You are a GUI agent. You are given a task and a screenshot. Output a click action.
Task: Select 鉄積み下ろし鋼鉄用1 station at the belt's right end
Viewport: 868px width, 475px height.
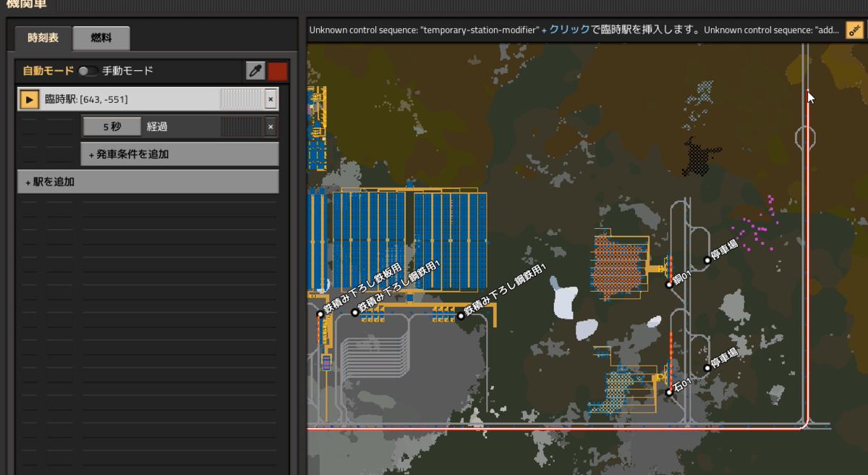click(x=461, y=316)
